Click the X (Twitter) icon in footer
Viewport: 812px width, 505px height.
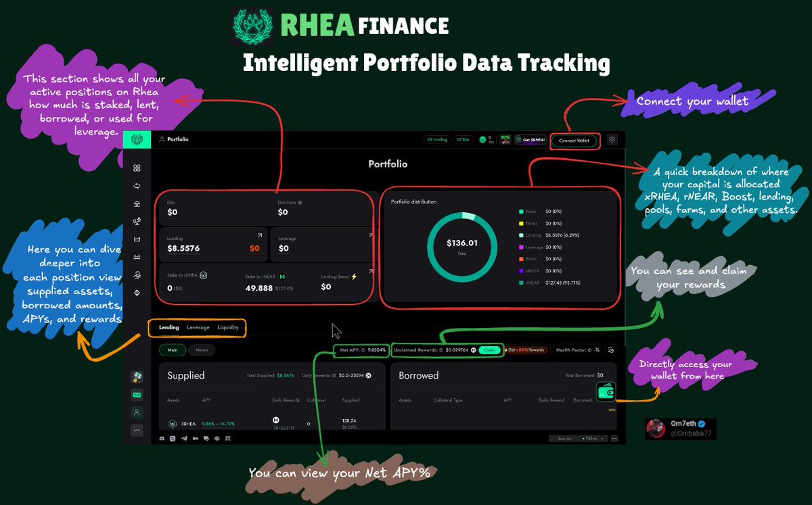[x=173, y=439]
